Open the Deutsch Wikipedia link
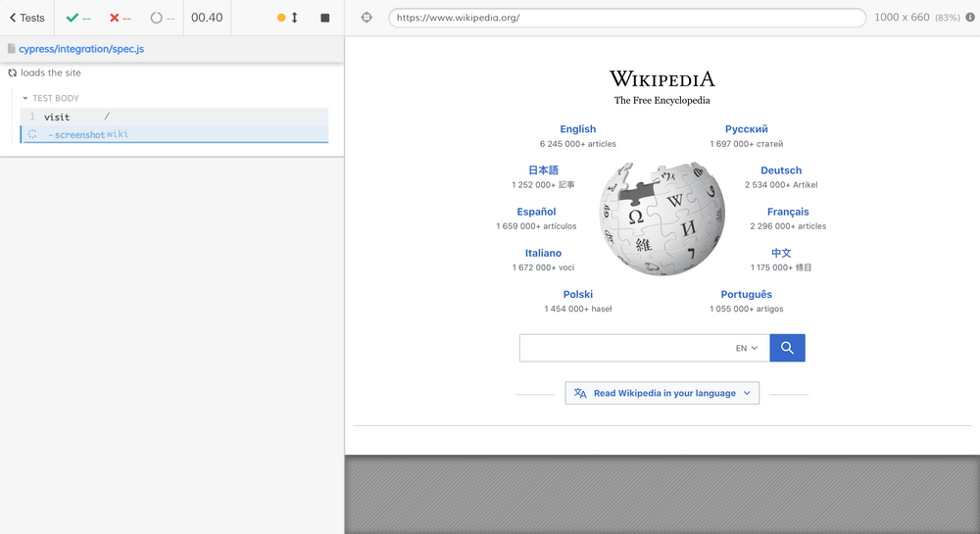Image resolution: width=980 pixels, height=534 pixels. (780, 170)
